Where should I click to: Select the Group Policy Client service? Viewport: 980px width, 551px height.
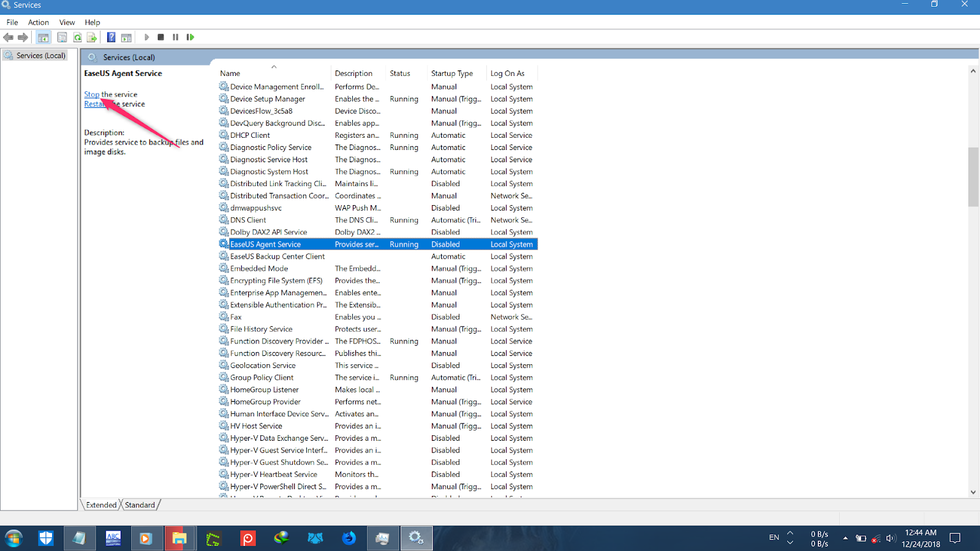(378, 378)
